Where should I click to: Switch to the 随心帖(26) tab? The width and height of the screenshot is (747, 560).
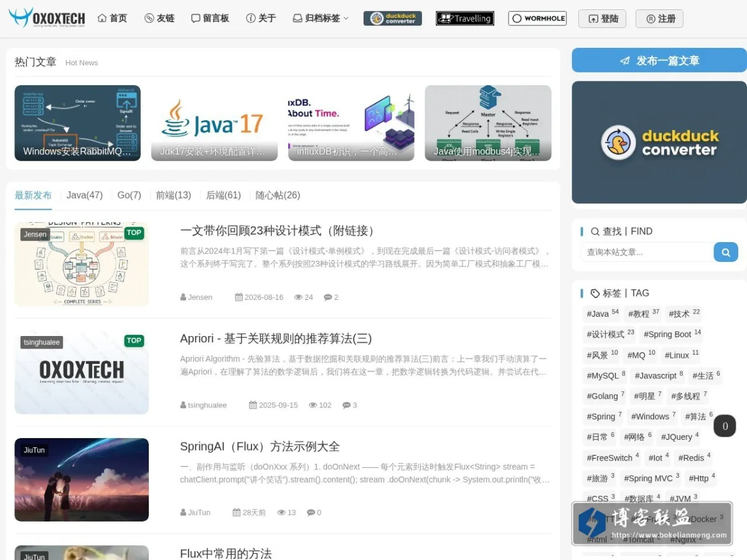point(278,195)
